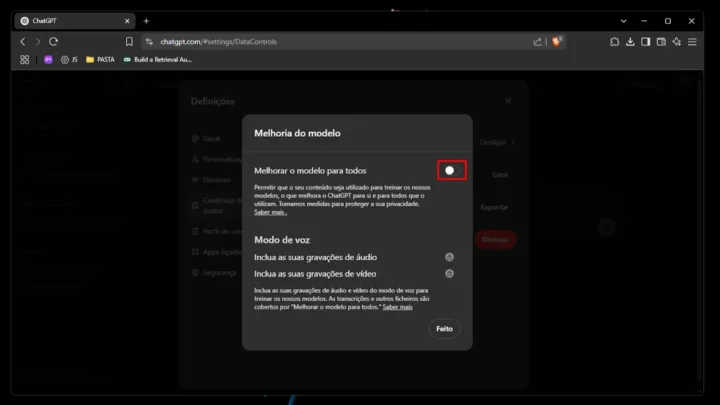Click the share icon in address bar
720x405 pixels.
click(x=538, y=41)
